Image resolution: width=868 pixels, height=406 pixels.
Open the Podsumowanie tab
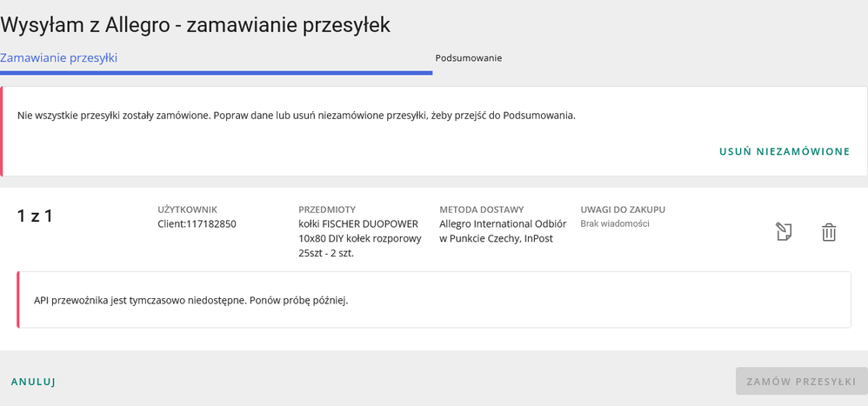point(468,58)
